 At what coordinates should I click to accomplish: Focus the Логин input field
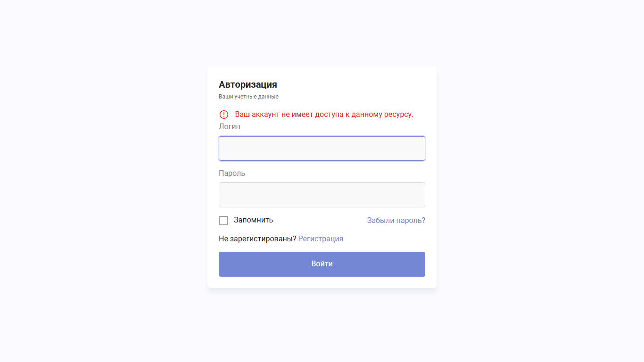(x=322, y=148)
